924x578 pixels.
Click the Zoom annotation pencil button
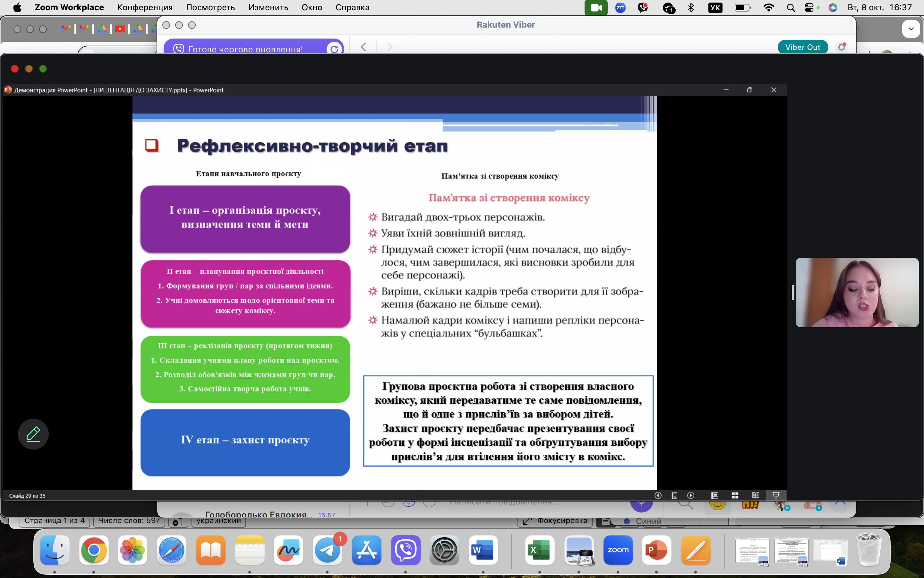pyautogui.click(x=33, y=434)
